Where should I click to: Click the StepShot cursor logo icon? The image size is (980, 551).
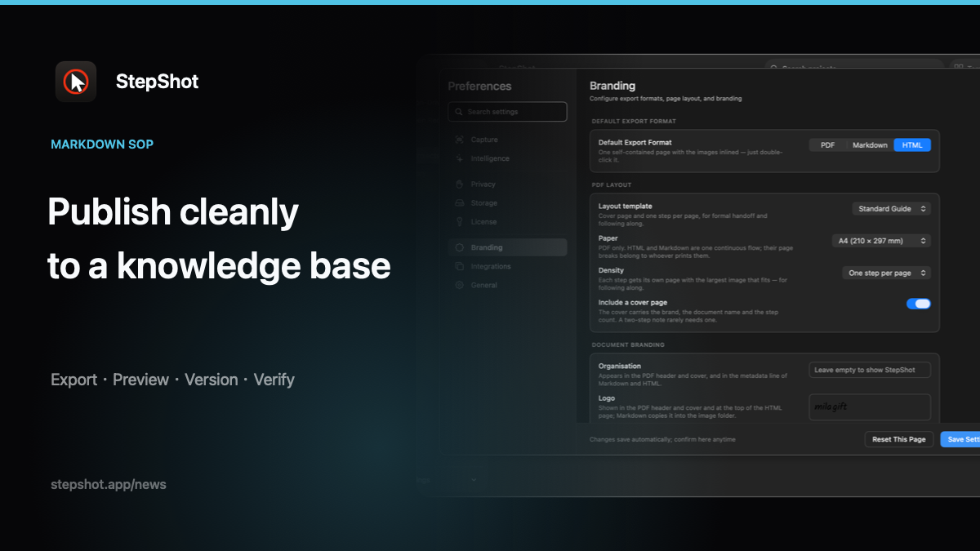pos(76,82)
